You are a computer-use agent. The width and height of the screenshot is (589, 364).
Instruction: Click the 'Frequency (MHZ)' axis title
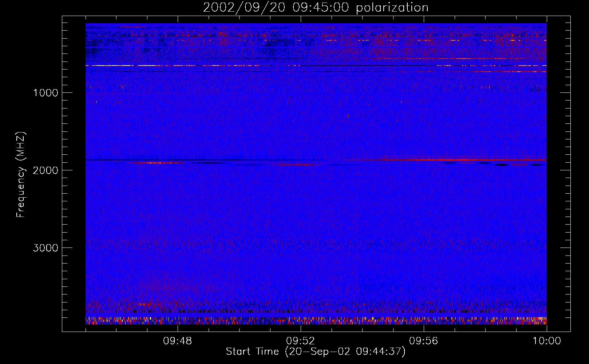21,175
